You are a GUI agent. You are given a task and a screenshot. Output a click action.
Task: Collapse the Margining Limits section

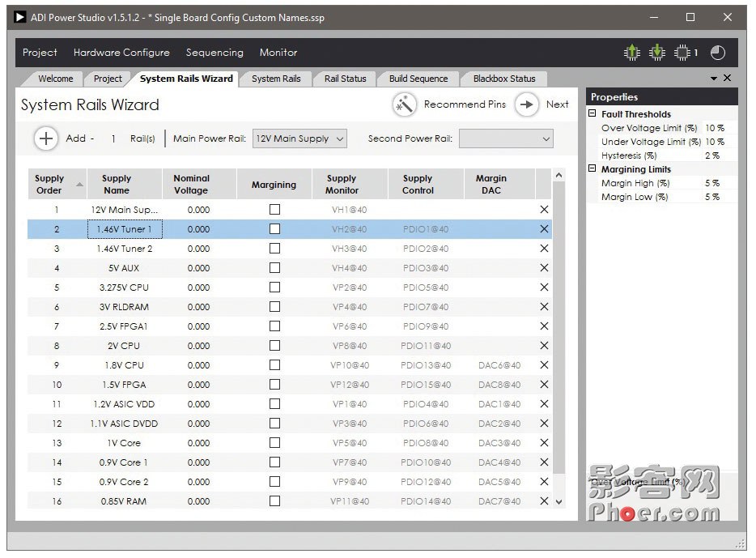click(592, 168)
